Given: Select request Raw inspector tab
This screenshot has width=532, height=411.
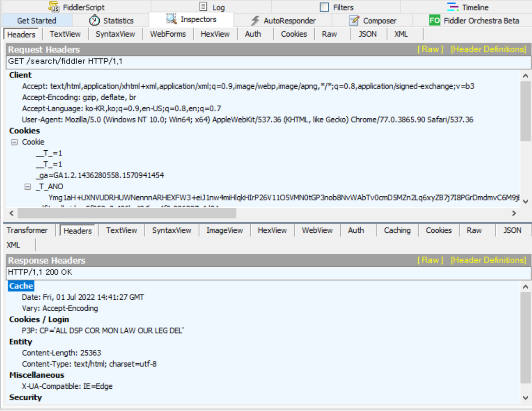Looking at the screenshot, I should 330,34.
